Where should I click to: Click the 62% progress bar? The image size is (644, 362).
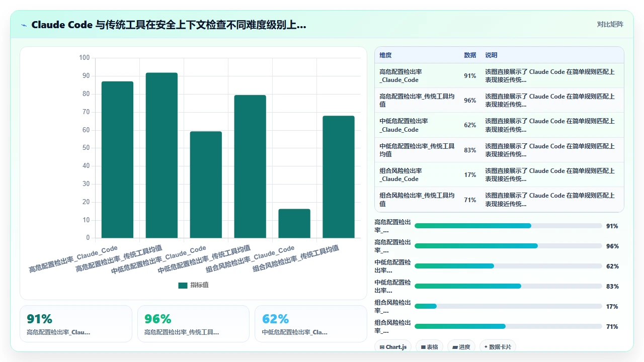pos(508,266)
